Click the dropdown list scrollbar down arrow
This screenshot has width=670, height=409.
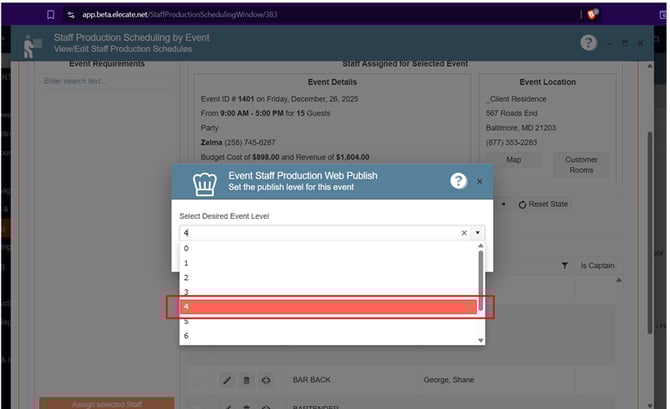point(481,340)
